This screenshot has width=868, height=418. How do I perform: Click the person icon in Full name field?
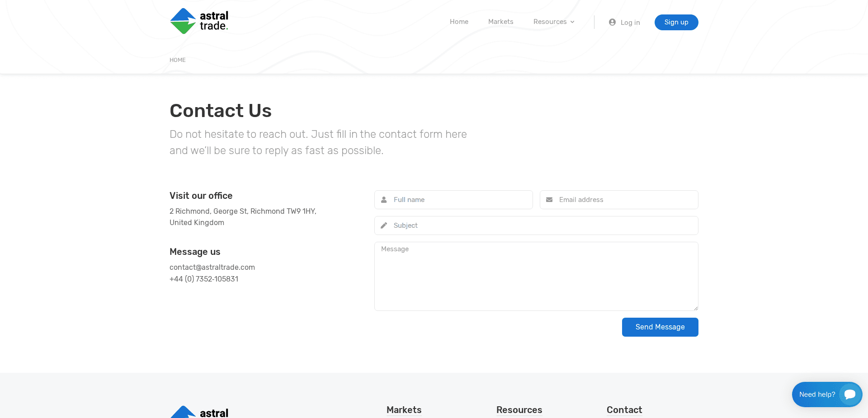384,199
